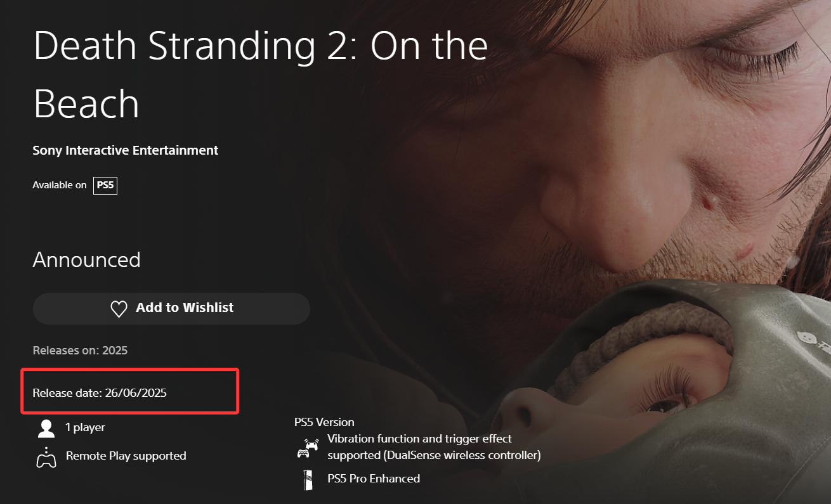Click the PS5 Version heading

(x=324, y=422)
